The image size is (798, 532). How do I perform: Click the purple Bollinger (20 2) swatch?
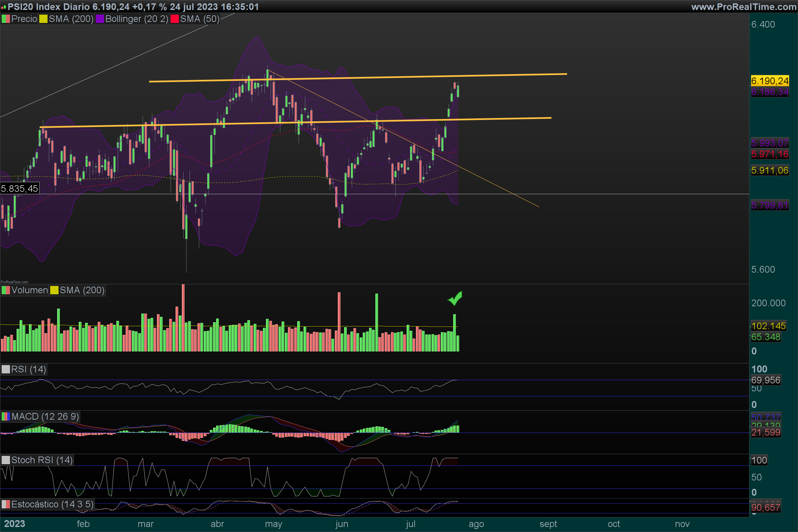pyautogui.click(x=100, y=19)
